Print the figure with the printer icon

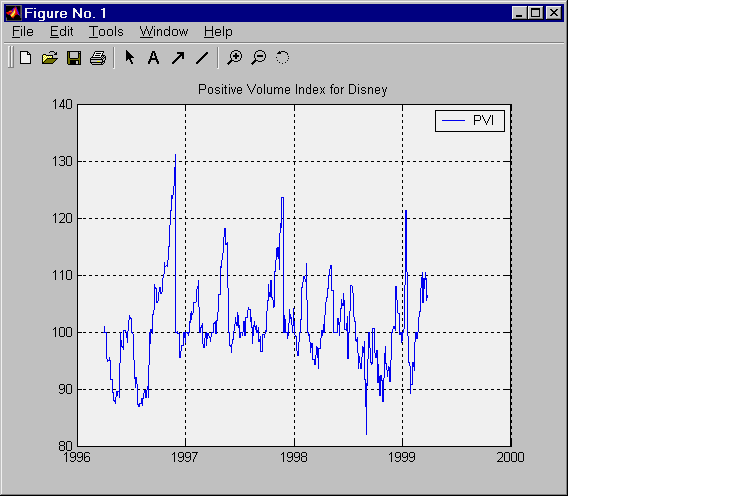pyautogui.click(x=98, y=58)
